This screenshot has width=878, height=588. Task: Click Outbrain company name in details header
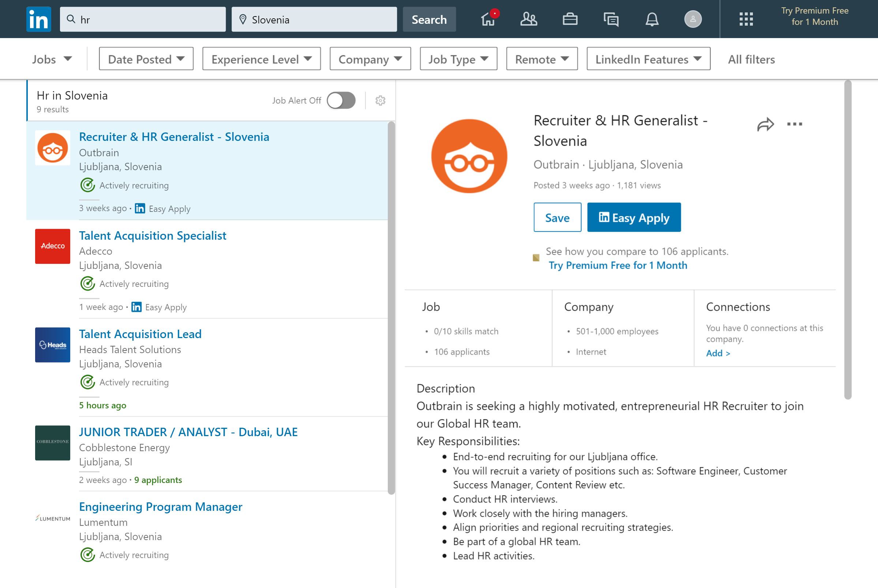(556, 165)
